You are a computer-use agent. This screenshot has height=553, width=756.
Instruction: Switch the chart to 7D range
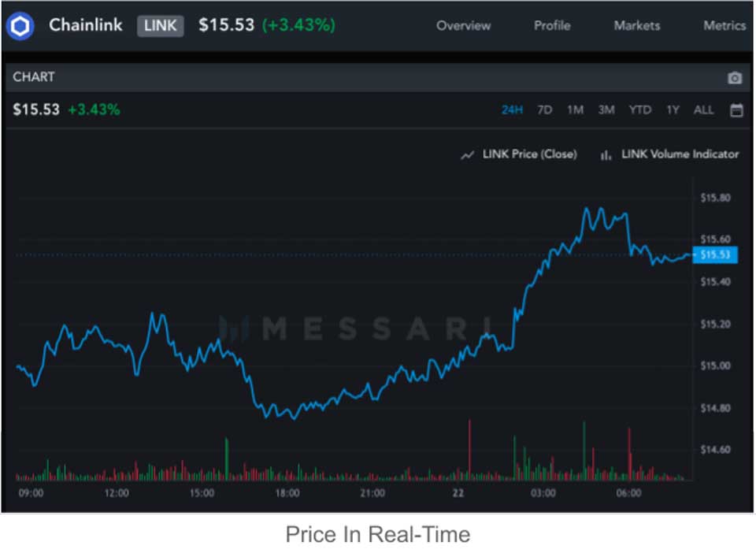tap(544, 110)
